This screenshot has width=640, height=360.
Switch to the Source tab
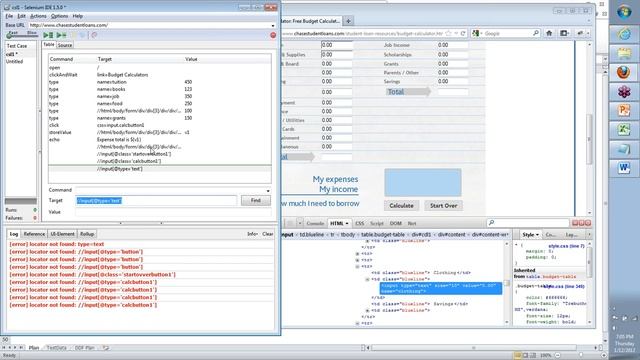64,45
